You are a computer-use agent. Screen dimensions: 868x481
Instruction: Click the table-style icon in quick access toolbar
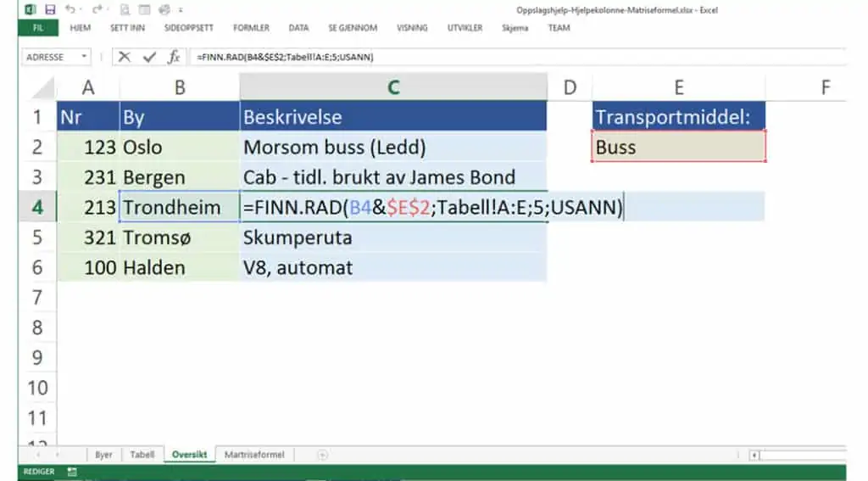(x=144, y=9)
